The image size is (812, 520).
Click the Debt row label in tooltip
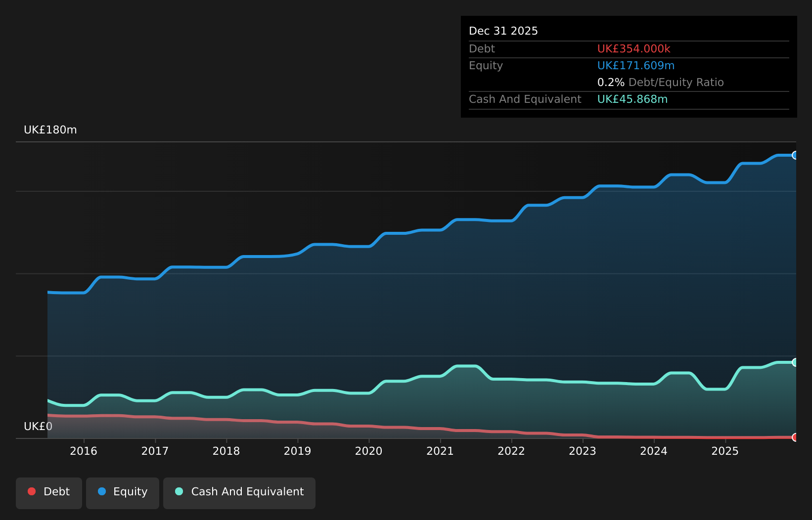482,49
